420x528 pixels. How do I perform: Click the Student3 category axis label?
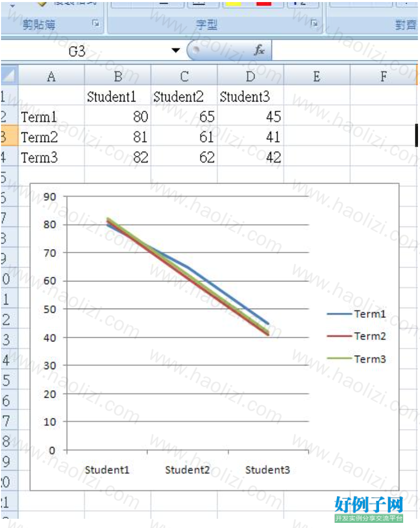click(267, 470)
